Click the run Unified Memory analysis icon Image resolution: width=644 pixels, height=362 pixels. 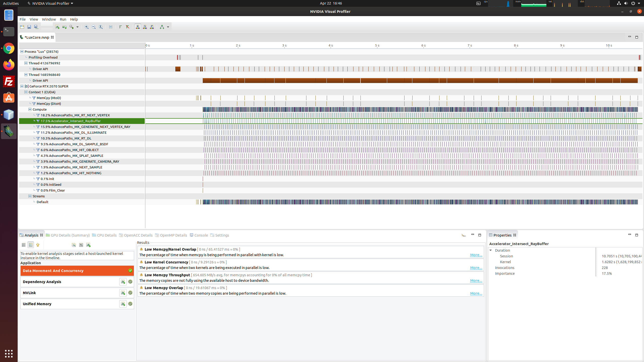(123, 304)
